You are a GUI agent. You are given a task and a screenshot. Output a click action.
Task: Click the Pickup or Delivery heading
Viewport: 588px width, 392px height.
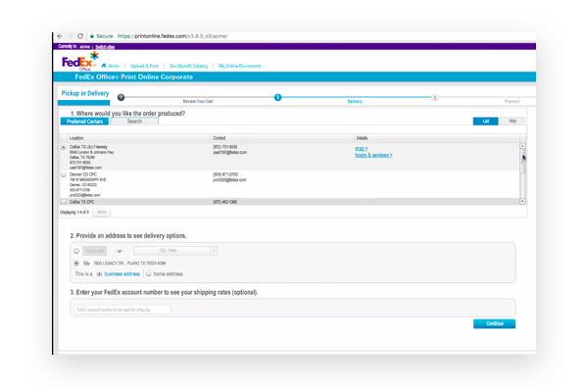tap(85, 93)
